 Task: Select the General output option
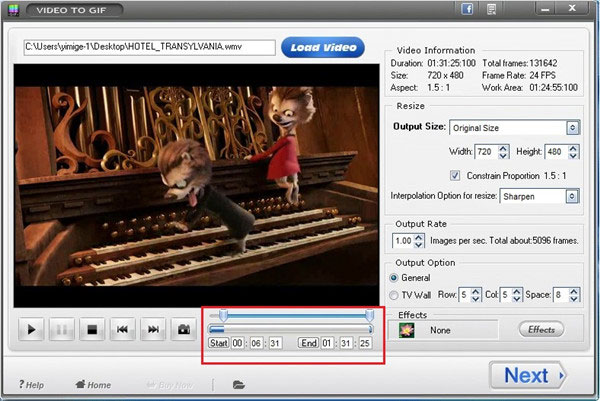pyautogui.click(x=393, y=278)
